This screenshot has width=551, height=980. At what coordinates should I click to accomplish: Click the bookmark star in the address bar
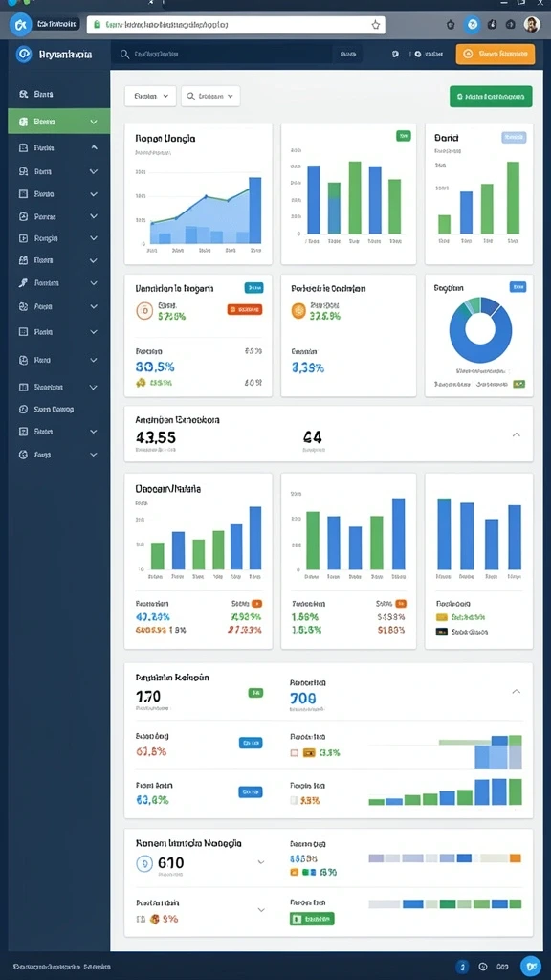[x=375, y=24]
